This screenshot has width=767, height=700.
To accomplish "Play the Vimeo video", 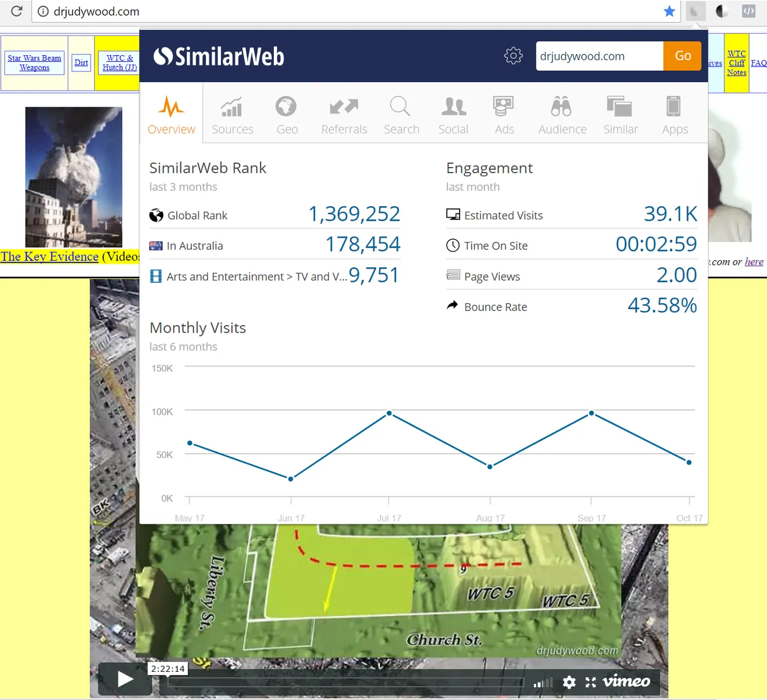I will tap(125, 679).
